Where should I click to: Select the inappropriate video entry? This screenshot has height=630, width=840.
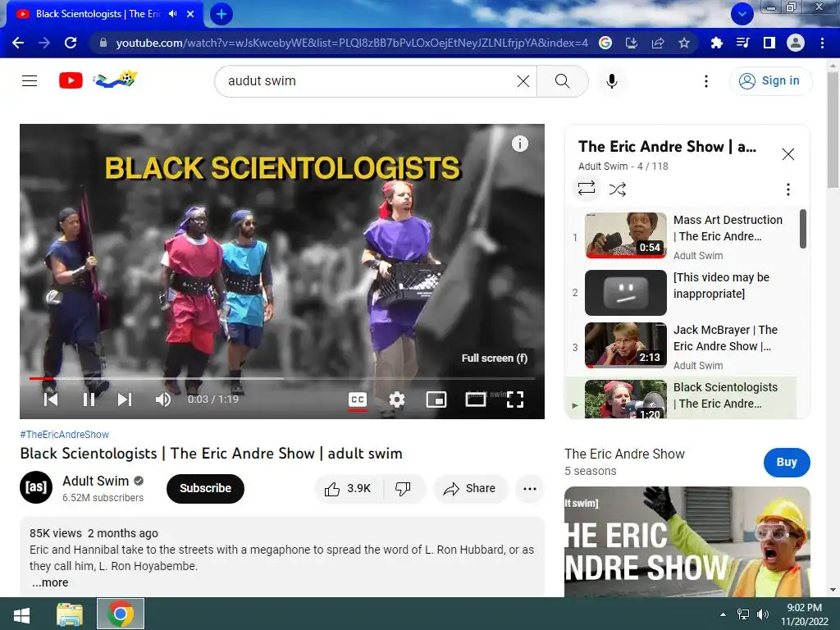(x=683, y=293)
